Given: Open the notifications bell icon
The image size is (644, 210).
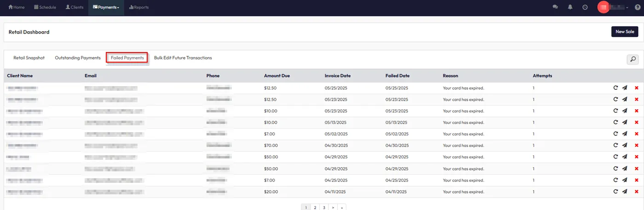Looking at the screenshot, I should coord(570,7).
